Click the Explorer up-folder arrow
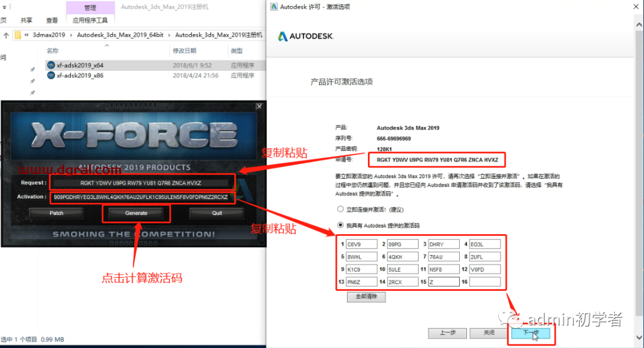The width and height of the screenshot is (644, 348). (6, 35)
